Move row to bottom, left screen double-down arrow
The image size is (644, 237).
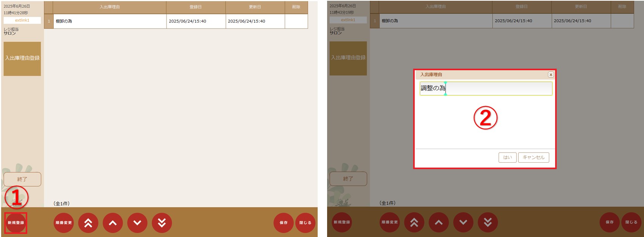tap(162, 223)
